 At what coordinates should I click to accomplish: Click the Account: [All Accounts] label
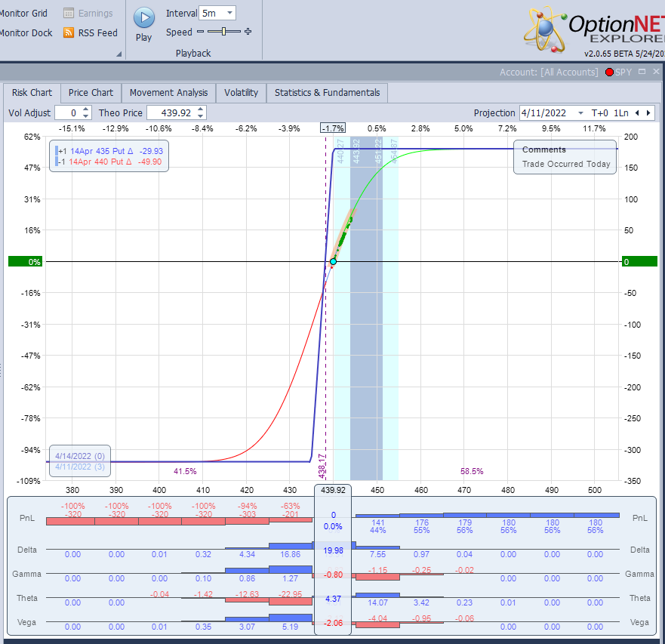click(x=549, y=72)
